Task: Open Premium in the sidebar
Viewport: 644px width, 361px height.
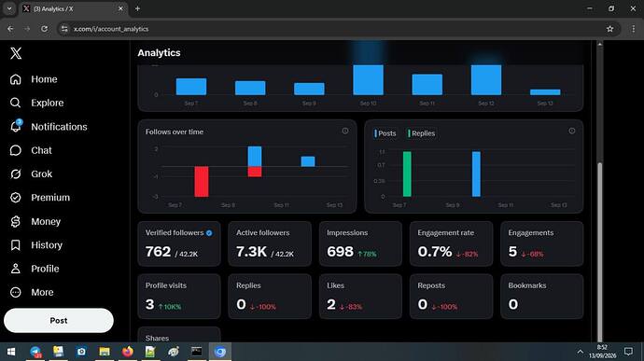Action: [40, 198]
